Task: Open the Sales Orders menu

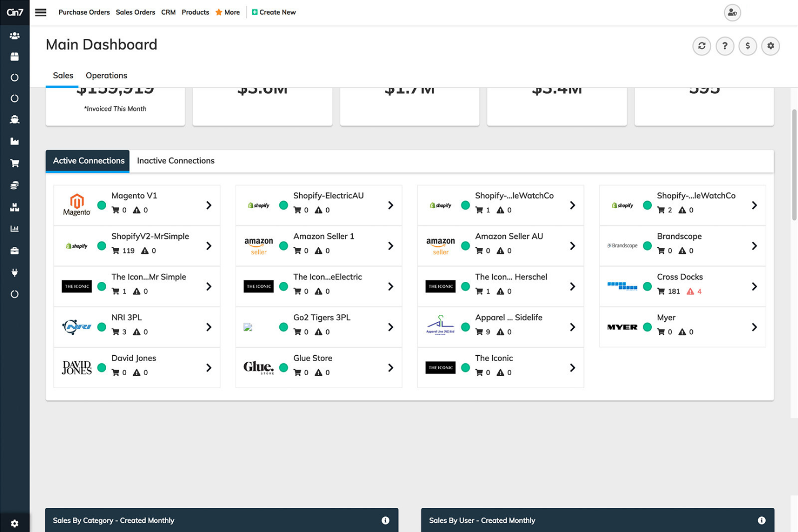Action: [x=135, y=12]
